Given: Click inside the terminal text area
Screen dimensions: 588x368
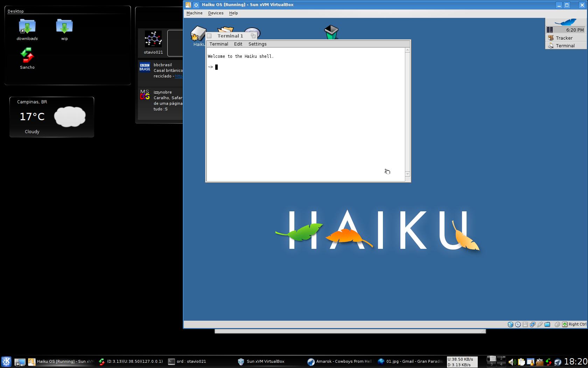Looking at the screenshot, I should [x=306, y=115].
